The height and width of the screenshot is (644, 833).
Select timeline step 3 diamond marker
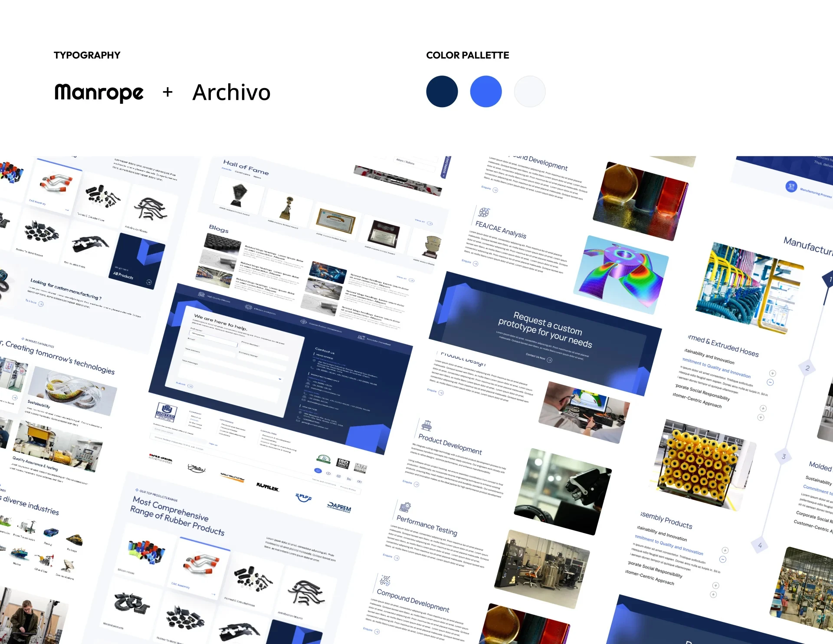point(784,457)
